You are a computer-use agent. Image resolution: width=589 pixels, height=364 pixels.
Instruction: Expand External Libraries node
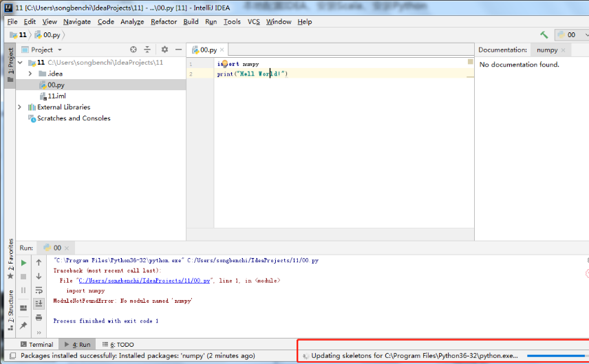(x=20, y=107)
